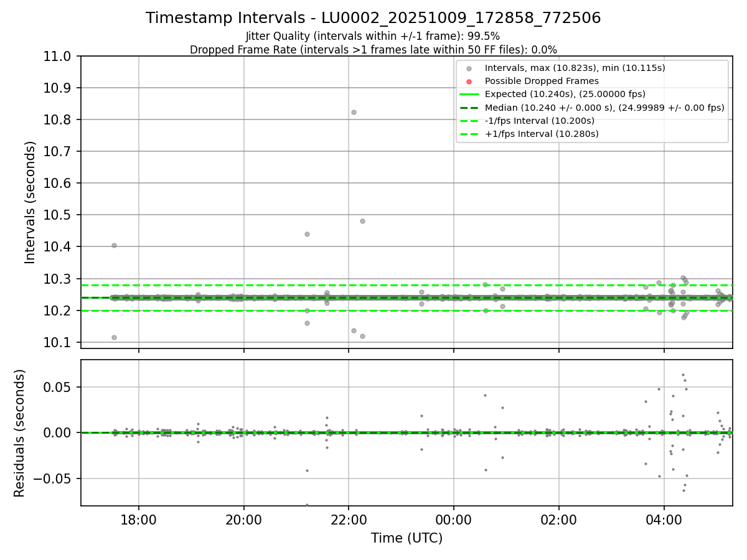Image resolution: width=747 pixels, height=560 pixels.
Task: Select the "Dropped Frame Rate" 0.0% subtitle line
Action: 374,50
